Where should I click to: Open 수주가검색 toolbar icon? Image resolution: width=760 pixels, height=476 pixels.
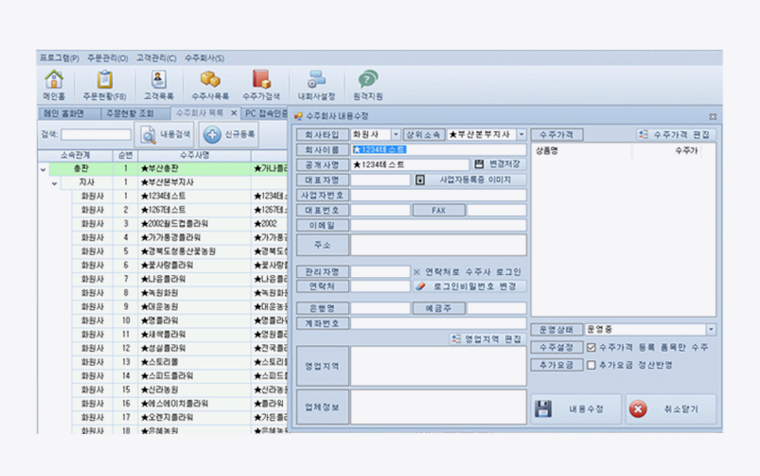coord(261,83)
